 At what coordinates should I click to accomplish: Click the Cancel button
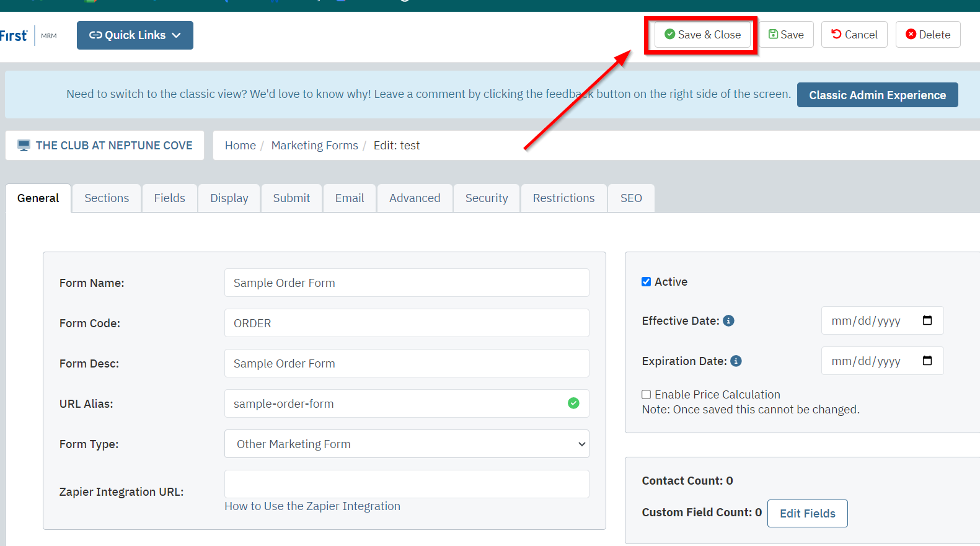[x=854, y=35]
